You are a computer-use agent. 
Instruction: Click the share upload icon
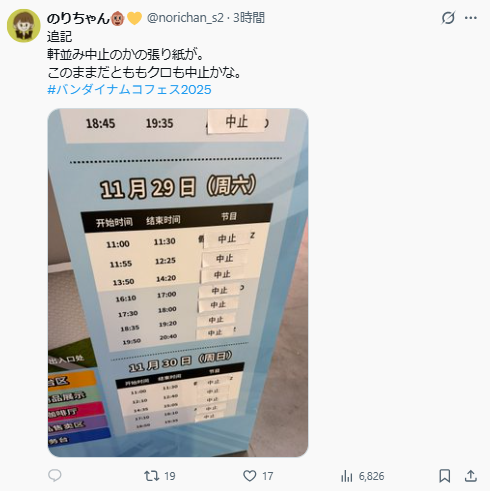tap(471, 476)
